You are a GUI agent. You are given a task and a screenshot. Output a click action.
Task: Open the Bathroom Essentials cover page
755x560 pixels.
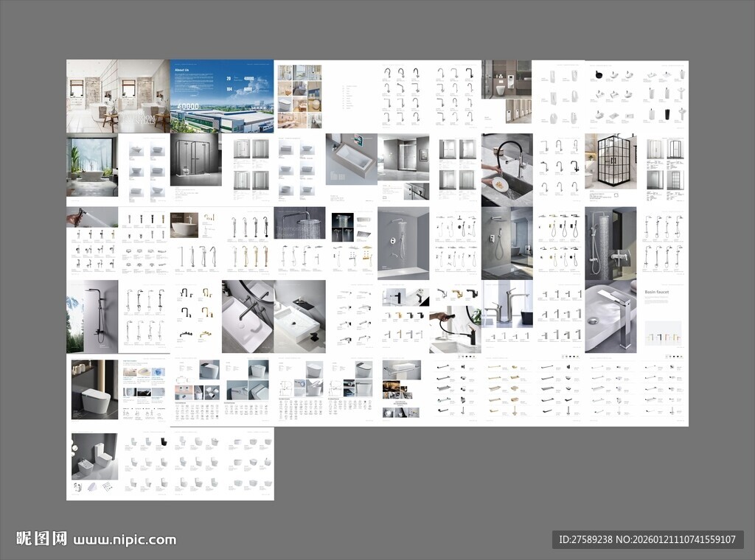tap(118, 97)
